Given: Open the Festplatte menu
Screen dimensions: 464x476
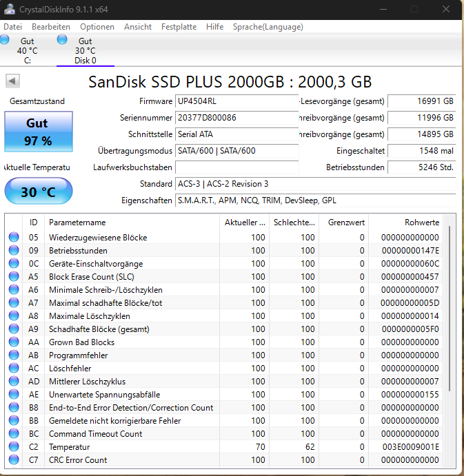Looking at the screenshot, I should [x=179, y=27].
